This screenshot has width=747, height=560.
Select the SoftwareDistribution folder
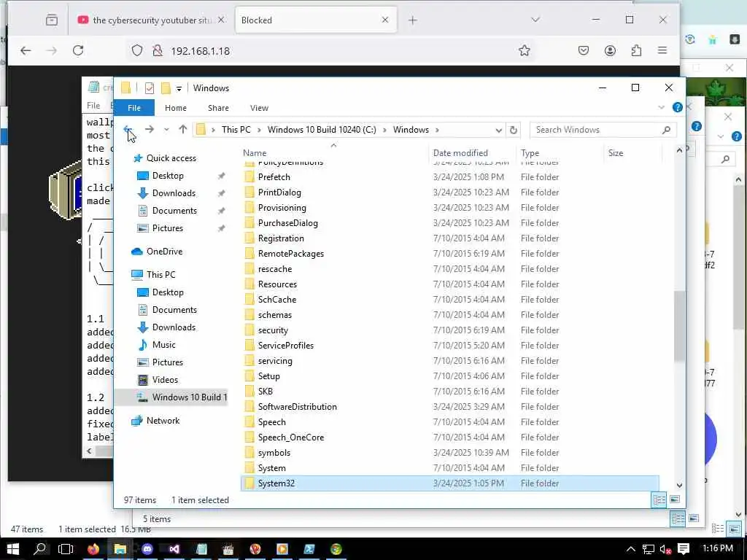pyautogui.click(x=298, y=407)
